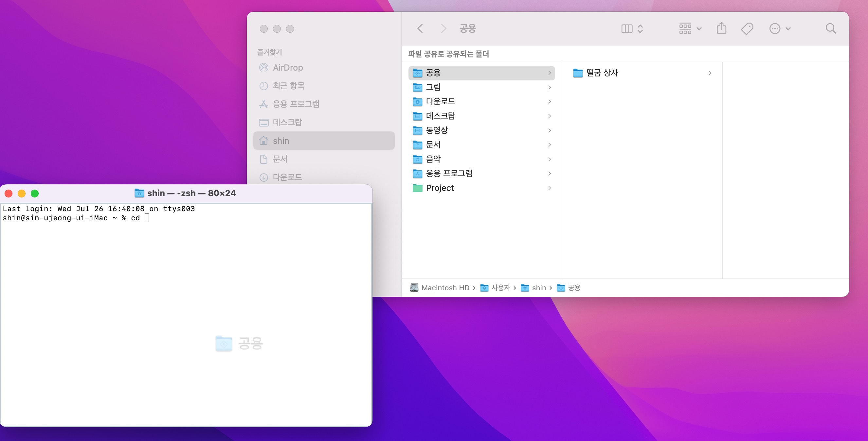Click the Finder search magnifier icon

[831, 29]
